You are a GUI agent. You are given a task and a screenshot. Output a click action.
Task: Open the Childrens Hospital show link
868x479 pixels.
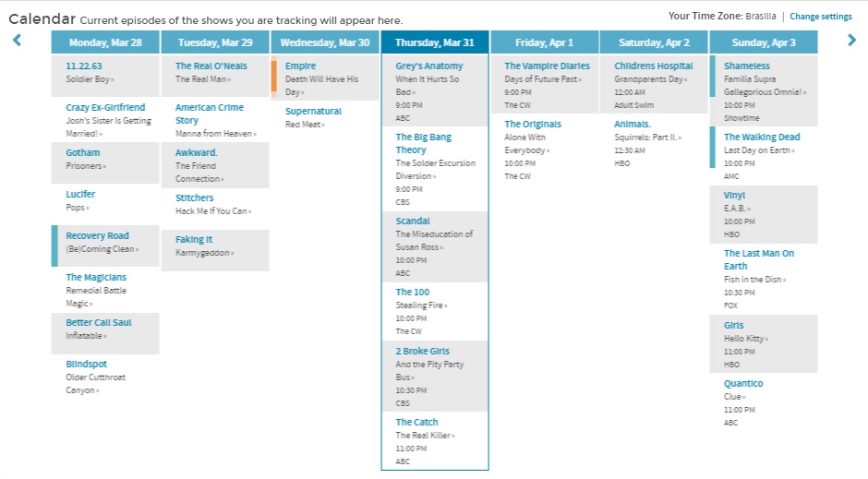click(x=653, y=66)
